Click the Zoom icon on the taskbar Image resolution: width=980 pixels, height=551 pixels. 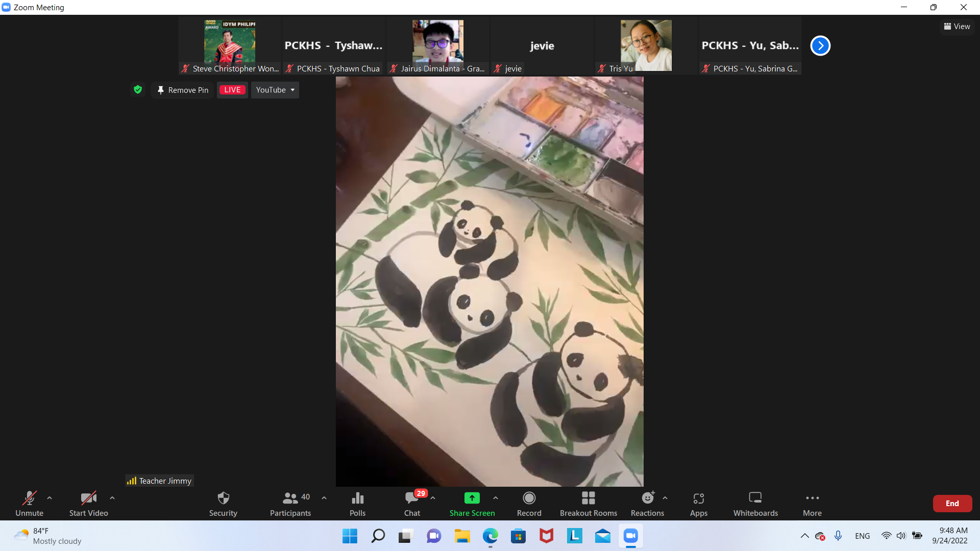(631, 536)
